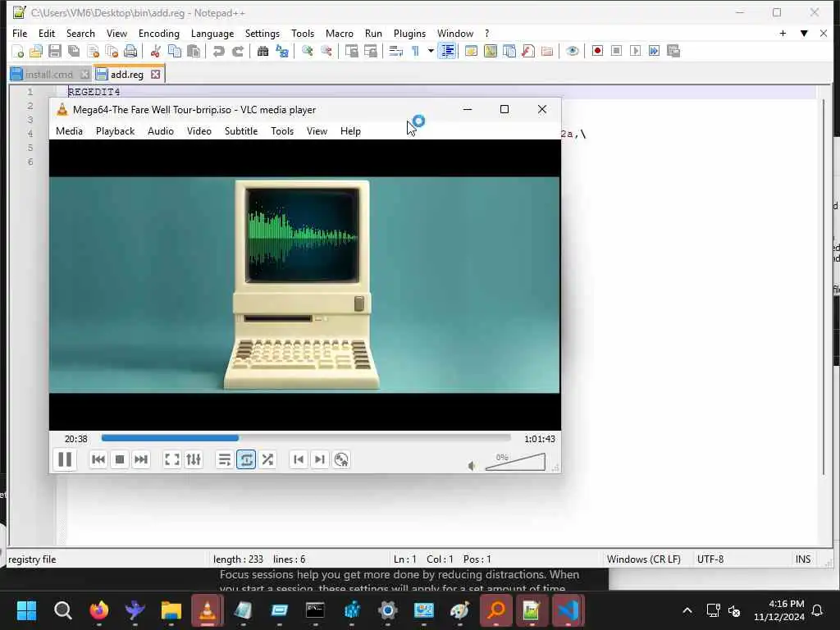Viewport: 840px width, 630px height.
Task: Open VLC Playback menu
Action: (115, 131)
